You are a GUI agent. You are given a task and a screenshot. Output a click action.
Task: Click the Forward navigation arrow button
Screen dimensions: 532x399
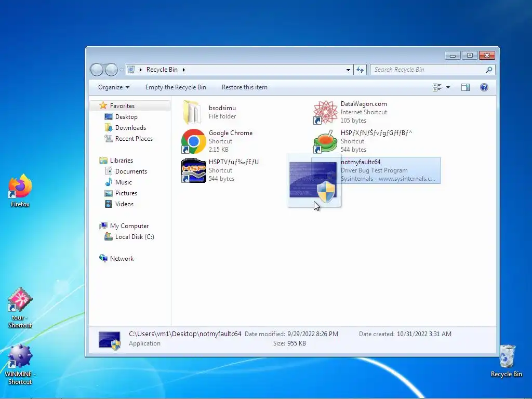pyautogui.click(x=111, y=70)
